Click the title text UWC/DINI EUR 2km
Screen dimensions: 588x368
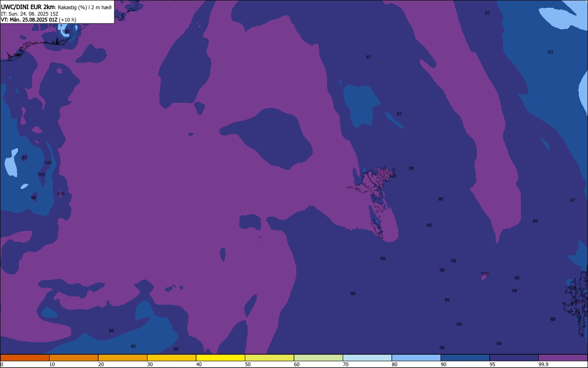click(x=28, y=7)
